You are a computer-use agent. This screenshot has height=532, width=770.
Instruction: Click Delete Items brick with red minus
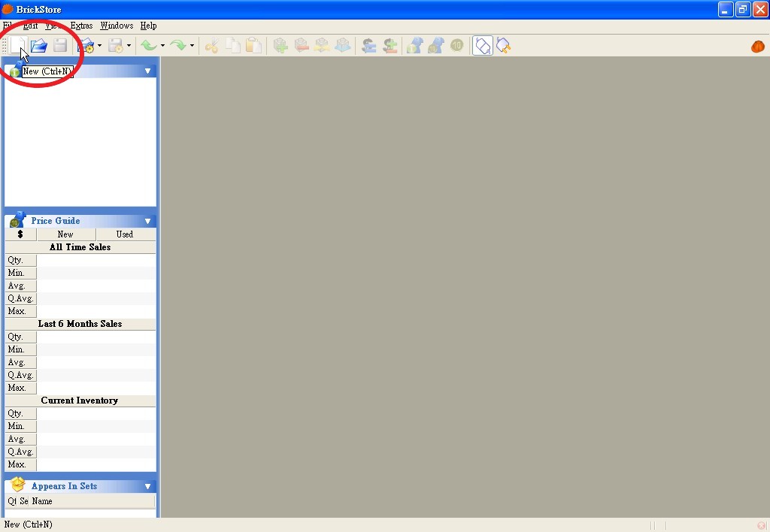click(302, 46)
